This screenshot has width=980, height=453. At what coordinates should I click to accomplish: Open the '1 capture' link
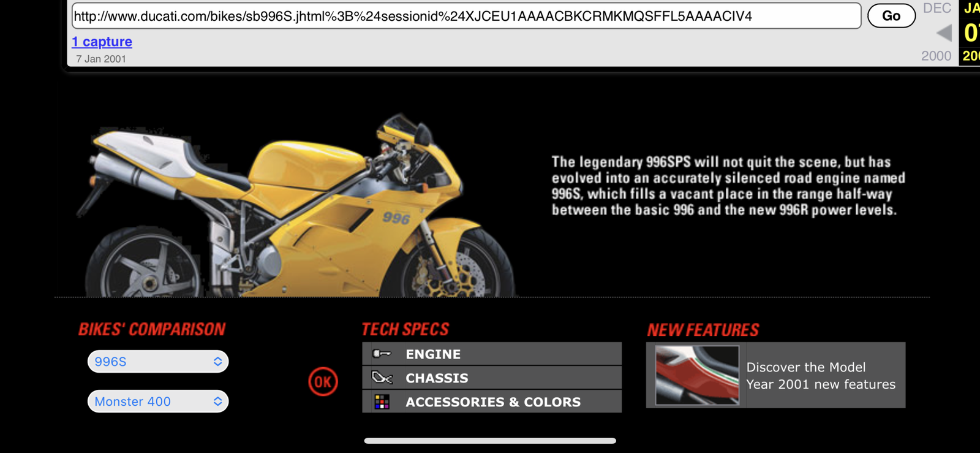102,42
